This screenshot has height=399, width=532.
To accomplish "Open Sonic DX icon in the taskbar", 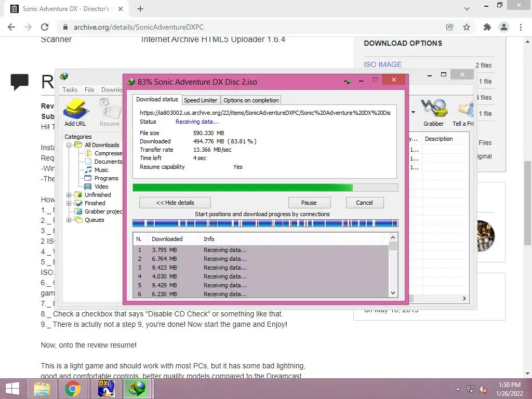I will (106, 389).
